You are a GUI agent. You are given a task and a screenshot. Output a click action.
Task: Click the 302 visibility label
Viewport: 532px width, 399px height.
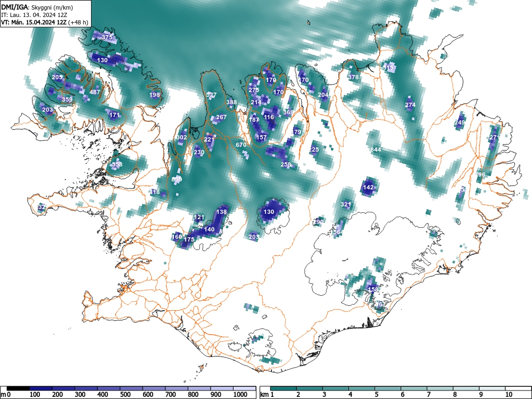click(181, 137)
